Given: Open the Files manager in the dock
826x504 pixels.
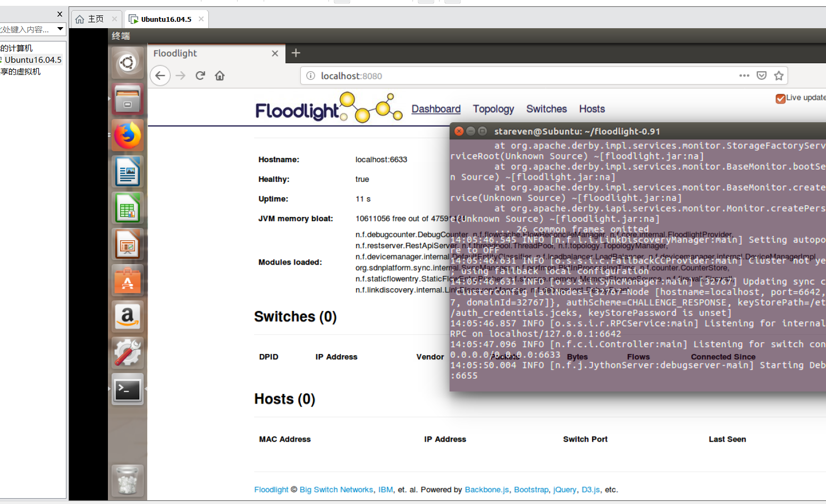Looking at the screenshot, I should (x=128, y=99).
